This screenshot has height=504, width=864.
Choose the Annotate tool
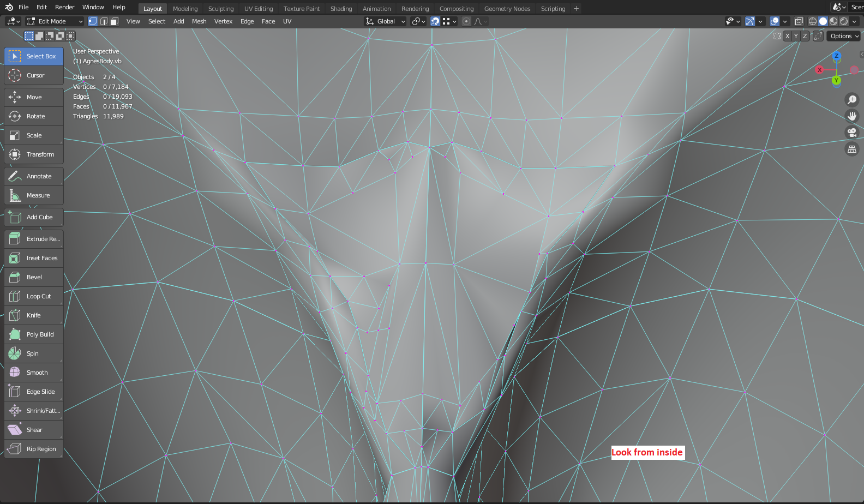pos(34,176)
